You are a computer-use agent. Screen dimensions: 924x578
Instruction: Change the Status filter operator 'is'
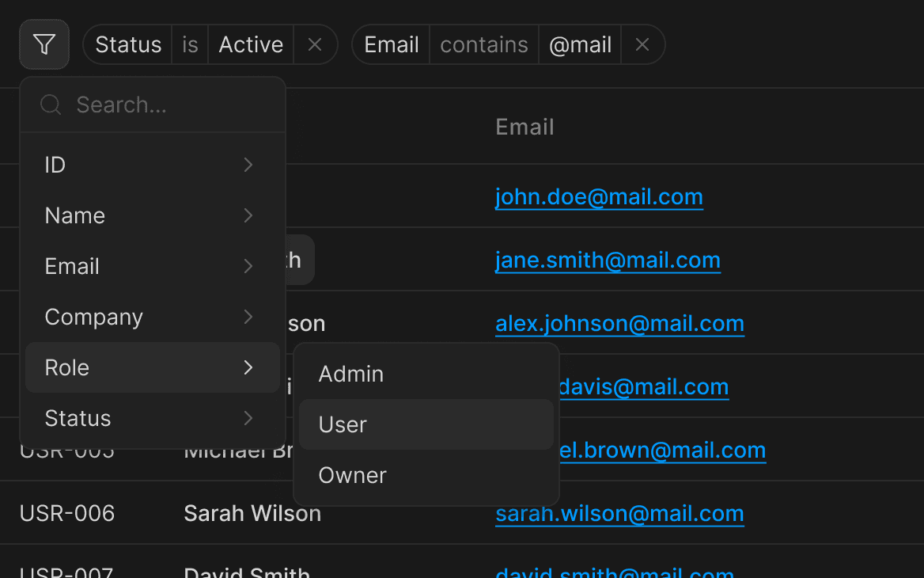(190, 45)
